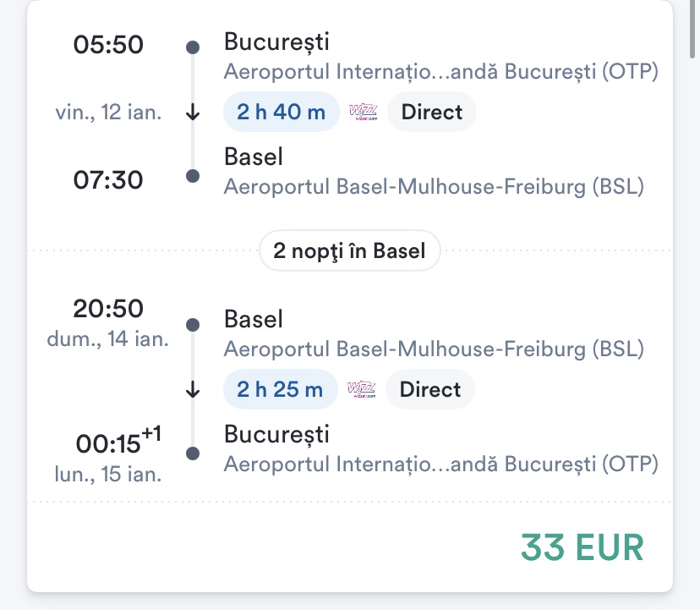Click the 33 EUR price
The image size is (700, 610).
[x=582, y=547]
